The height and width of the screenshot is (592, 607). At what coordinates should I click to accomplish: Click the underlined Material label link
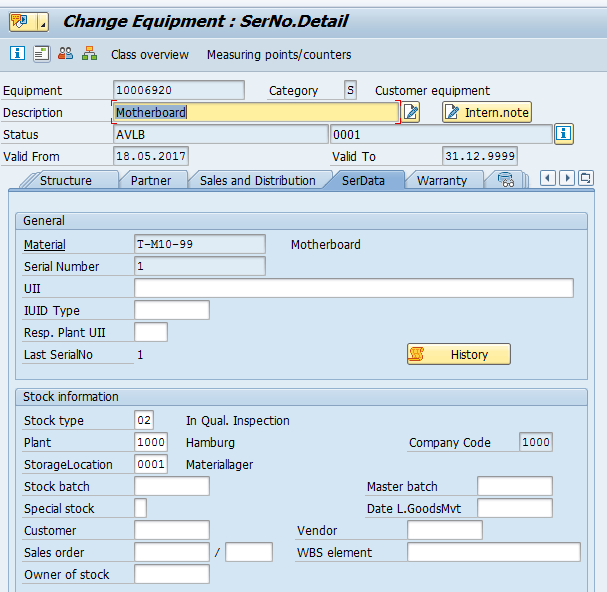coord(45,245)
